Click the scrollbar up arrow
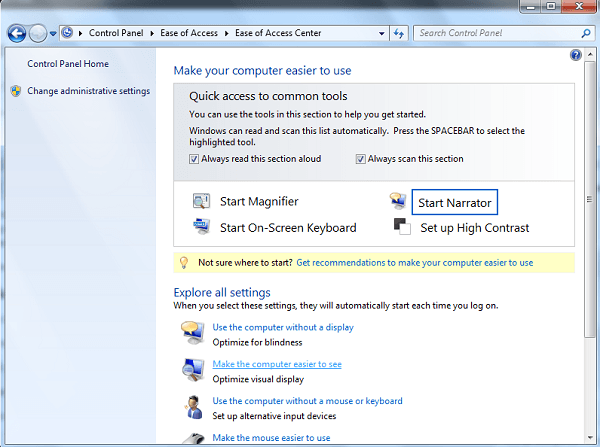The width and height of the screenshot is (600, 447). click(590, 55)
